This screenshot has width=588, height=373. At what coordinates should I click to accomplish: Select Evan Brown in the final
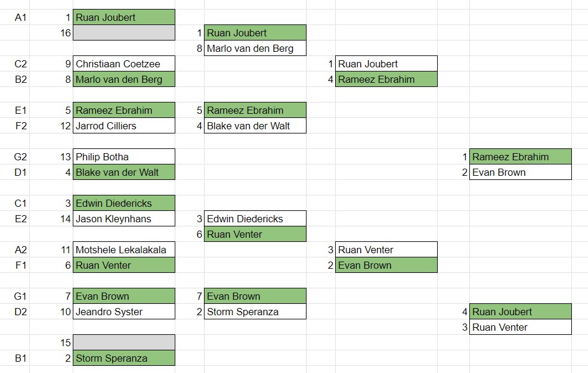pos(521,172)
